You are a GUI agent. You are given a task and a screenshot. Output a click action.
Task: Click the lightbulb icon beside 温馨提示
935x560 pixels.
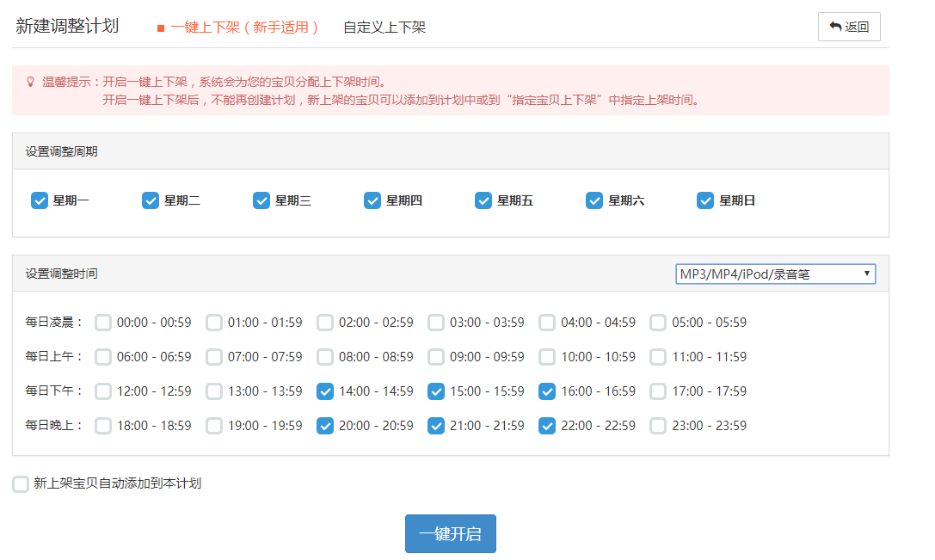(x=30, y=82)
